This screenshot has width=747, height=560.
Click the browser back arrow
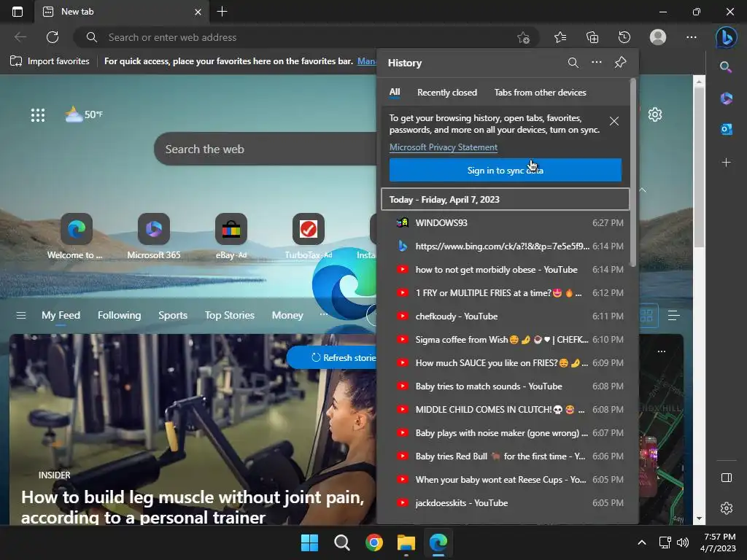tap(20, 37)
